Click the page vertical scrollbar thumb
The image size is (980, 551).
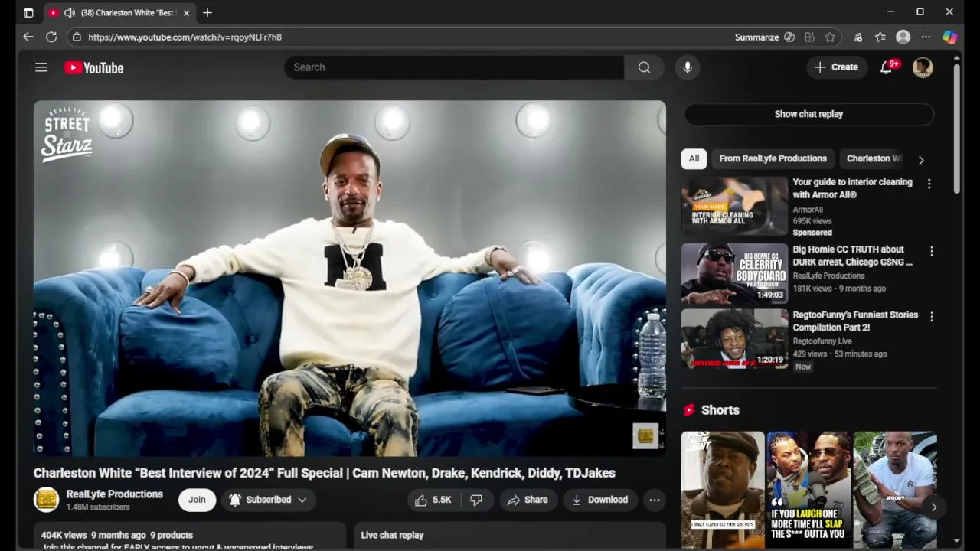[x=956, y=129]
